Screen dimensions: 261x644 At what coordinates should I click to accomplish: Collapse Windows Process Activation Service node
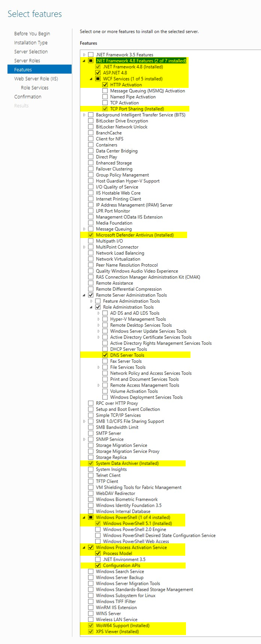[84, 547]
